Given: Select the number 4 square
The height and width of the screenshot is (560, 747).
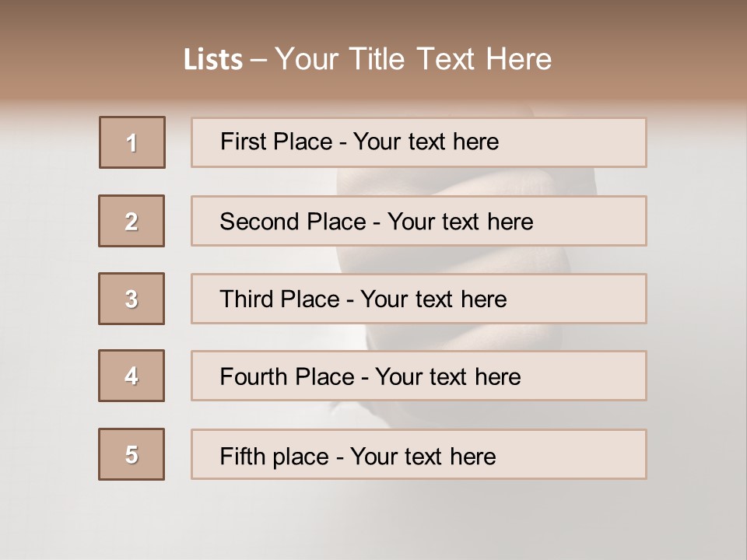Looking at the screenshot, I should coord(132,376).
